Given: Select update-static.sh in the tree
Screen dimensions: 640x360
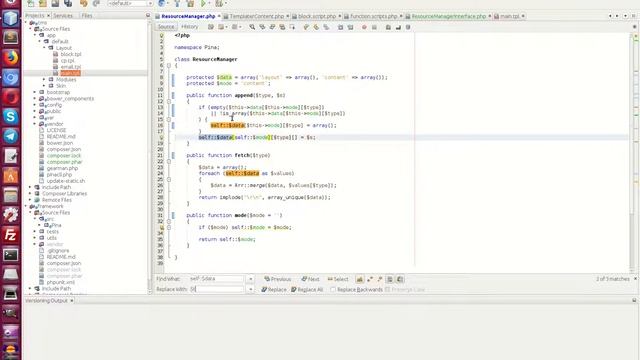Looking at the screenshot, I should point(66,181).
